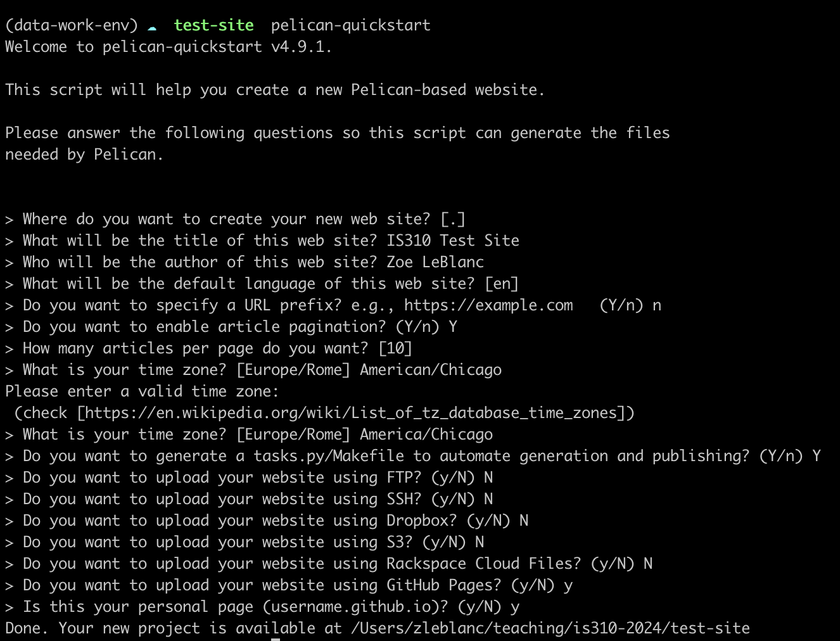
Task: Click the prompt arrow before 'Where do you want'
Action: (9, 220)
